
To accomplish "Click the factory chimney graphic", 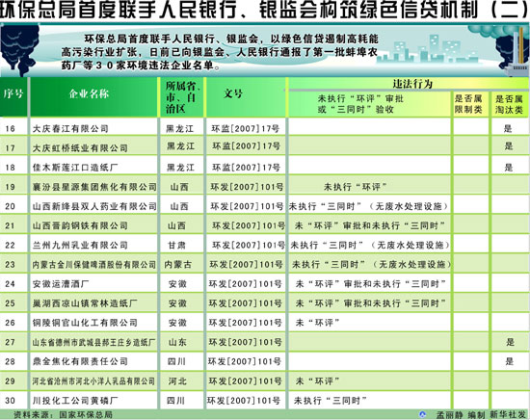I will tap(517, 52).
